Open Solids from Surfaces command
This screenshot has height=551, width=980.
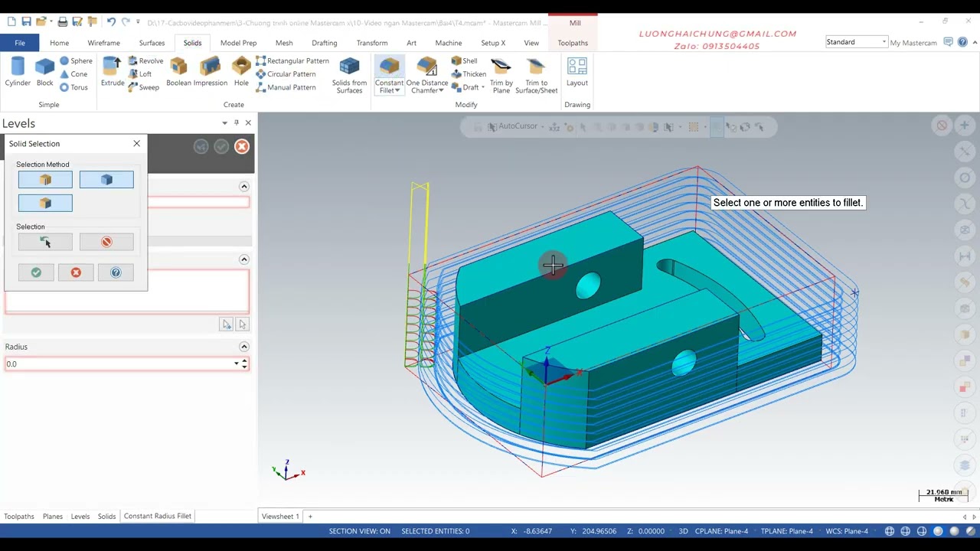click(x=349, y=75)
